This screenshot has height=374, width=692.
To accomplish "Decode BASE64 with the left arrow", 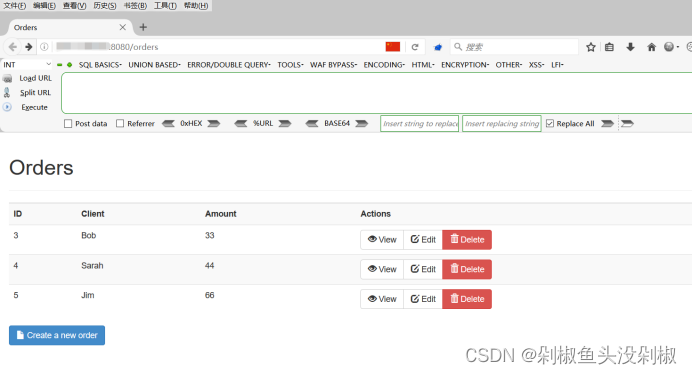I will coord(312,124).
